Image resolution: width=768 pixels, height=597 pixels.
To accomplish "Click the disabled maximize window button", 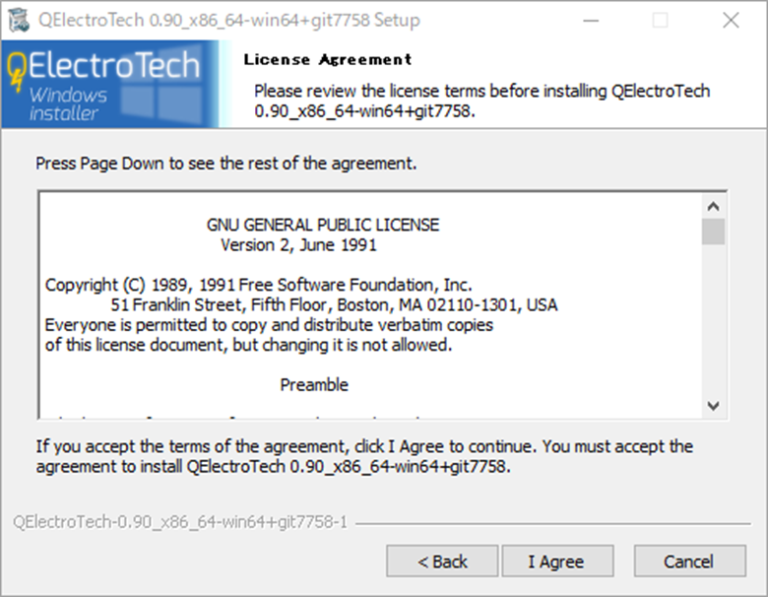I will pyautogui.click(x=660, y=20).
